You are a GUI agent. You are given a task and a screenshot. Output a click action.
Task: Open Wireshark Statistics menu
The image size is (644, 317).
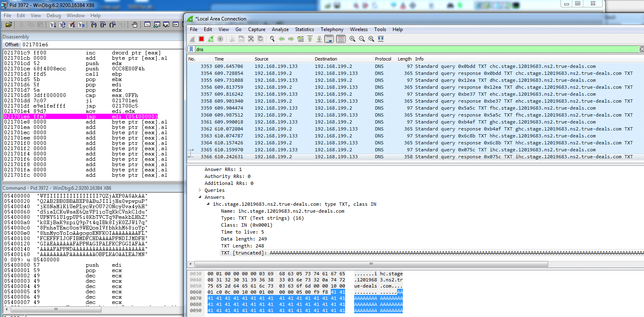pyautogui.click(x=305, y=29)
